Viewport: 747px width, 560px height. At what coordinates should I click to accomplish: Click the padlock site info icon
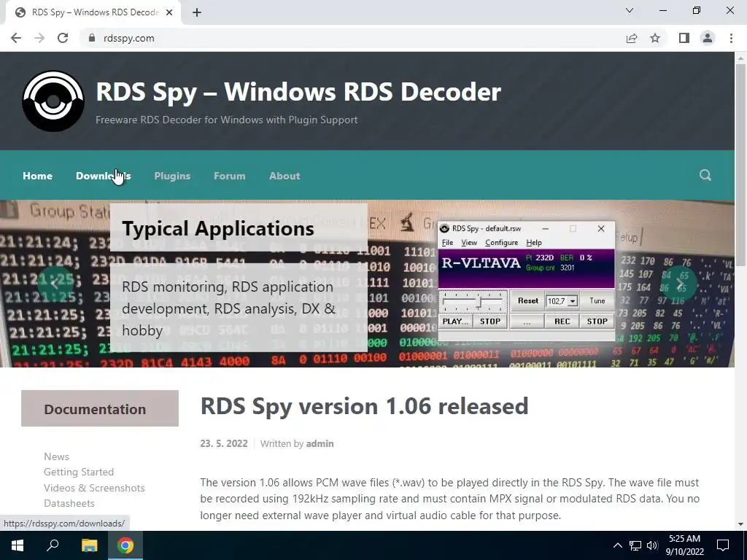pyautogui.click(x=91, y=38)
